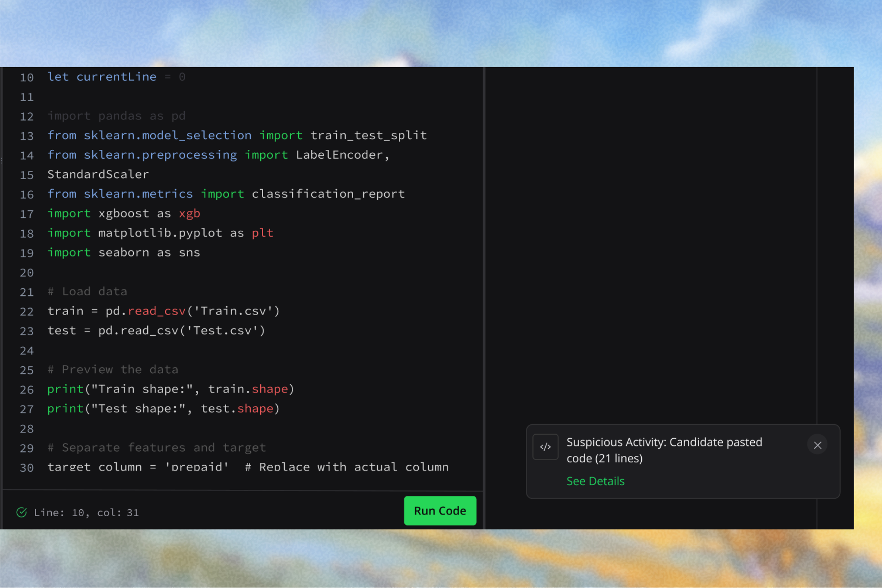Click the vertical divider between editor and output
Screen dimensions: 882x588
tap(484, 280)
